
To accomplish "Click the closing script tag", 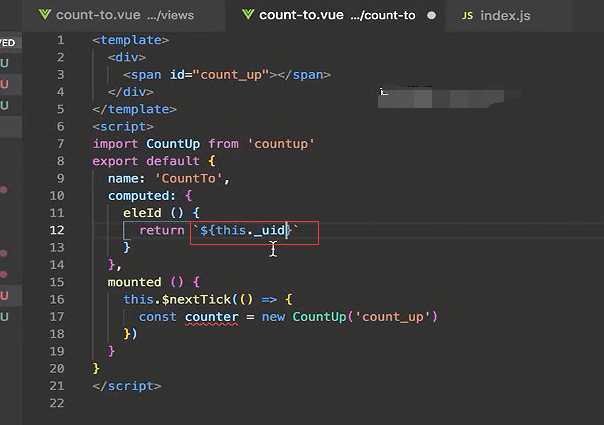I will tap(127, 386).
